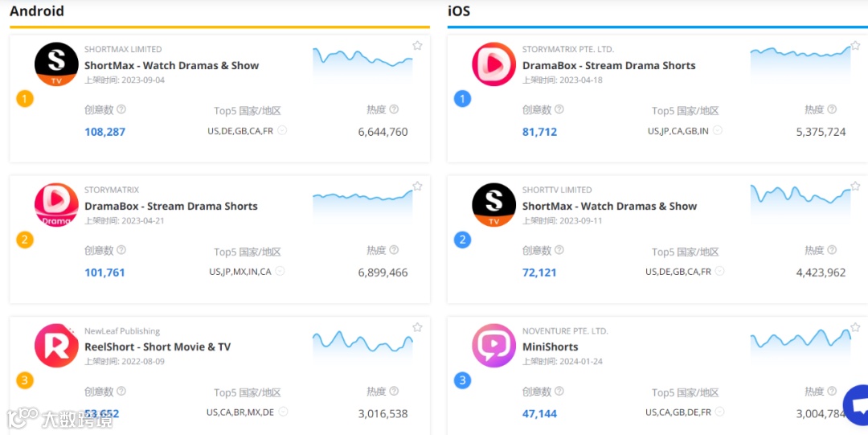The height and width of the screenshot is (435, 868).
Task: Open trend chart on iOS DramaBox card
Action: [x=800, y=65]
